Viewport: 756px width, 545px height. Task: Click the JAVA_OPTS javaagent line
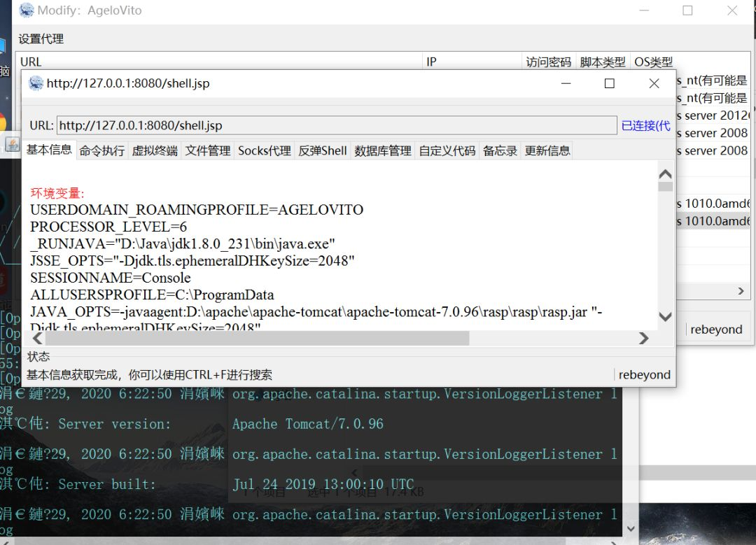coord(316,312)
